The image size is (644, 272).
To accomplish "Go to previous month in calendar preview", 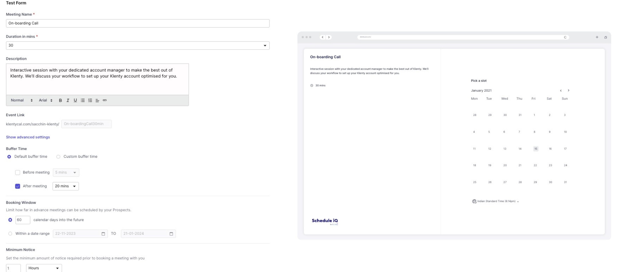I will coord(561,91).
